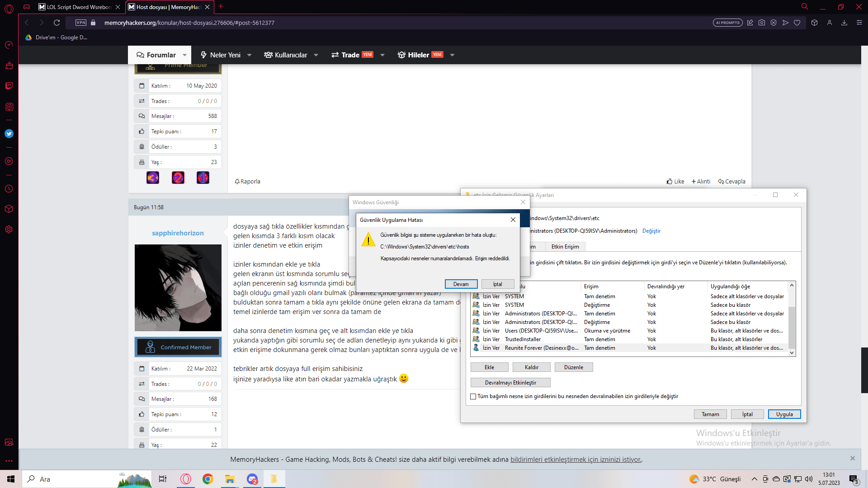The height and width of the screenshot is (488, 868).
Task: Open the notification center icon
Action: click(854, 479)
